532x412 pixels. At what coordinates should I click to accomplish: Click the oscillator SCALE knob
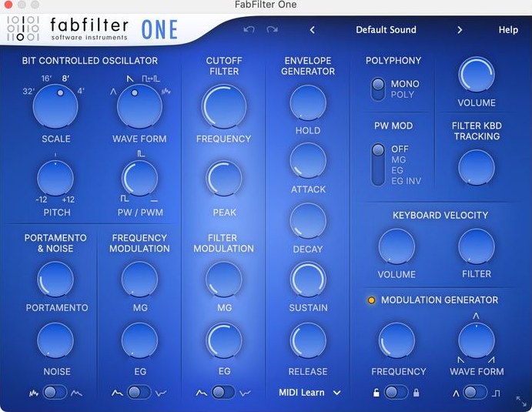click(55, 106)
